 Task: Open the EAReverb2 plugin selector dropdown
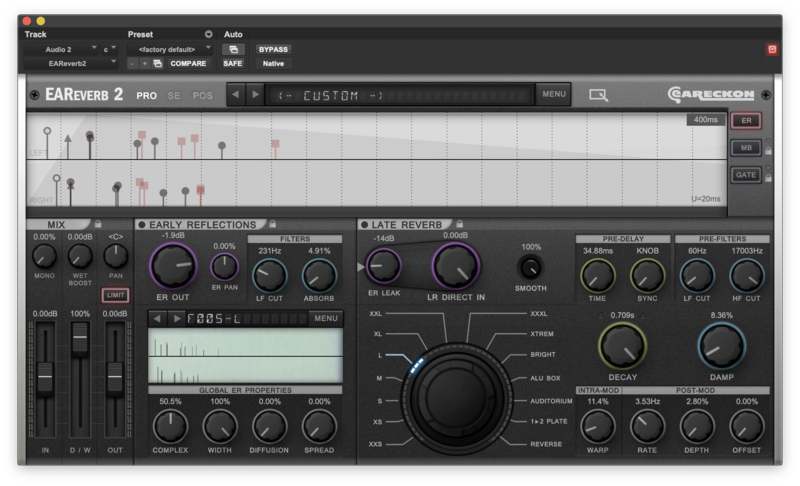tap(68, 63)
